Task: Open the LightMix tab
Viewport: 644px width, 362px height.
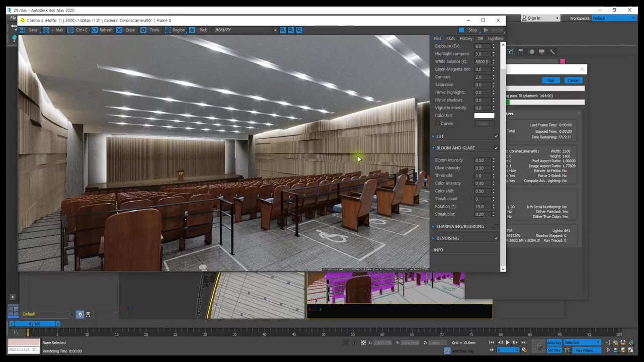Action: [x=496, y=39]
